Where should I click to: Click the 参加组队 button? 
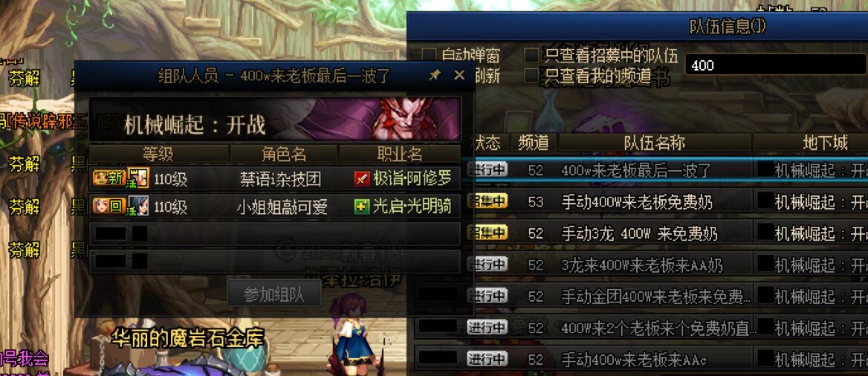point(274,294)
